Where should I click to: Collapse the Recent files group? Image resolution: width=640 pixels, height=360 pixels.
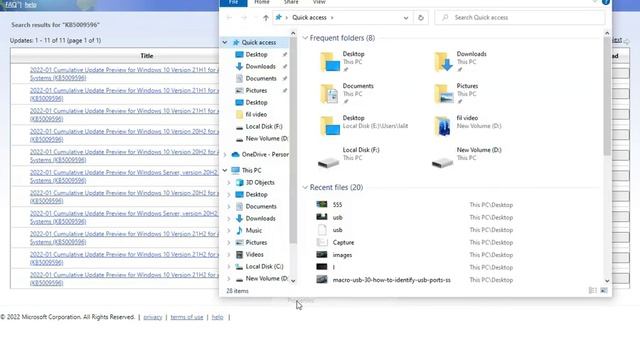305,187
